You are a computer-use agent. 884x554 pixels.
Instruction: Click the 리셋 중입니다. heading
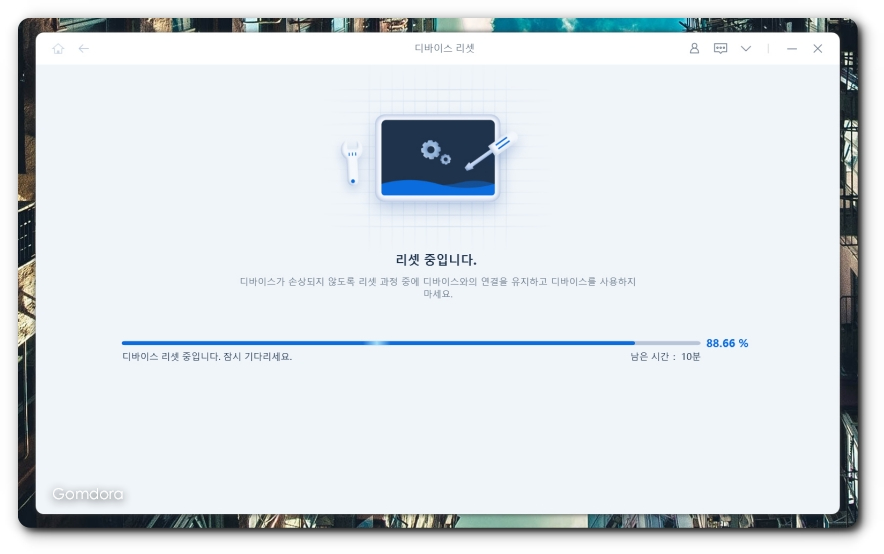tap(436, 260)
